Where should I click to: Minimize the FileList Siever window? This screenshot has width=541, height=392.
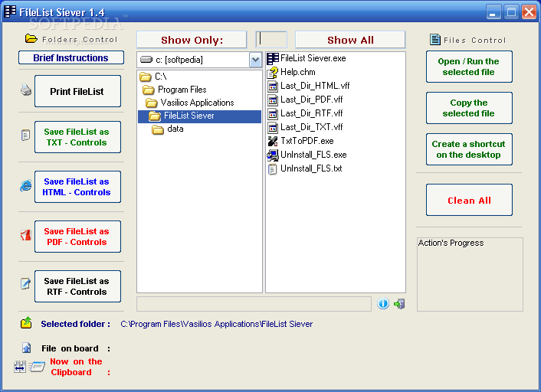[x=493, y=12]
